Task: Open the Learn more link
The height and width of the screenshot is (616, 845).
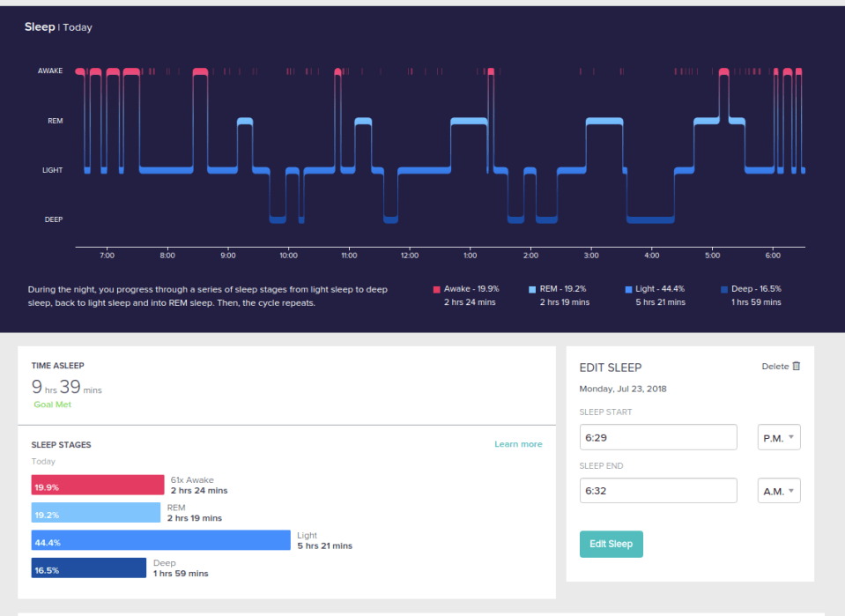Action: tap(518, 444)
